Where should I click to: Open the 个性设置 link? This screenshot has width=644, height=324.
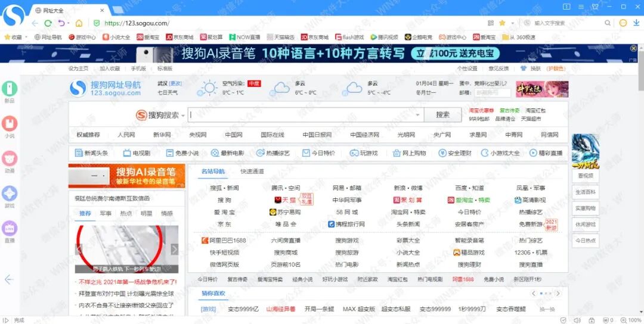pos(467,68)
